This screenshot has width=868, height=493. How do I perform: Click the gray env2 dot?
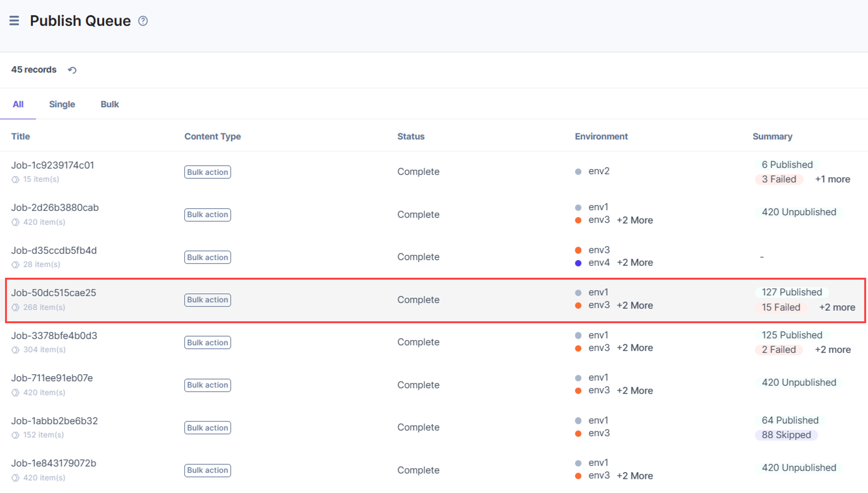point(578,172)
